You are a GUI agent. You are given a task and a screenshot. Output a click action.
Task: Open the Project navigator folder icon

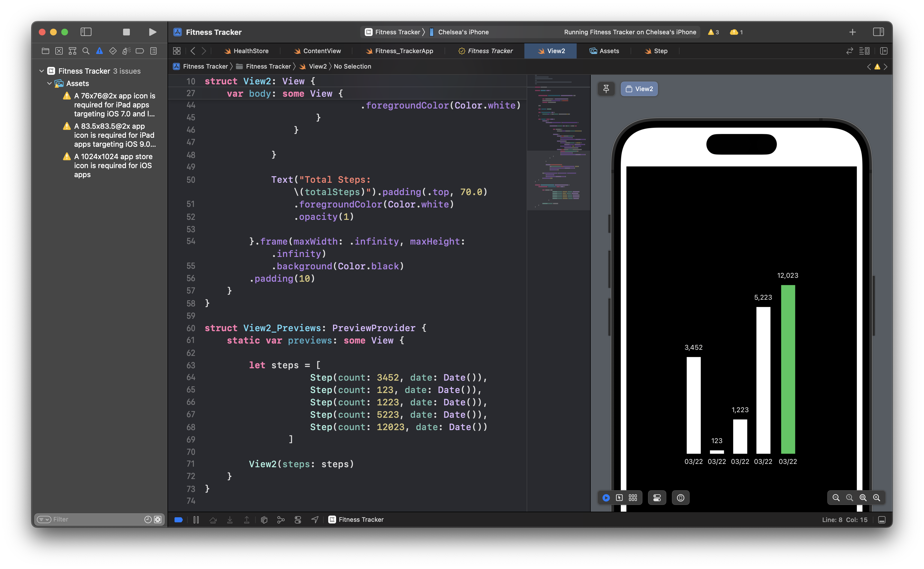(46, 51)
